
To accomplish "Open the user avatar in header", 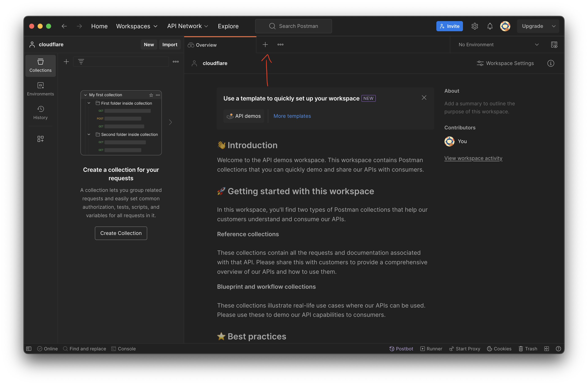I will click(x=505, y=26).
